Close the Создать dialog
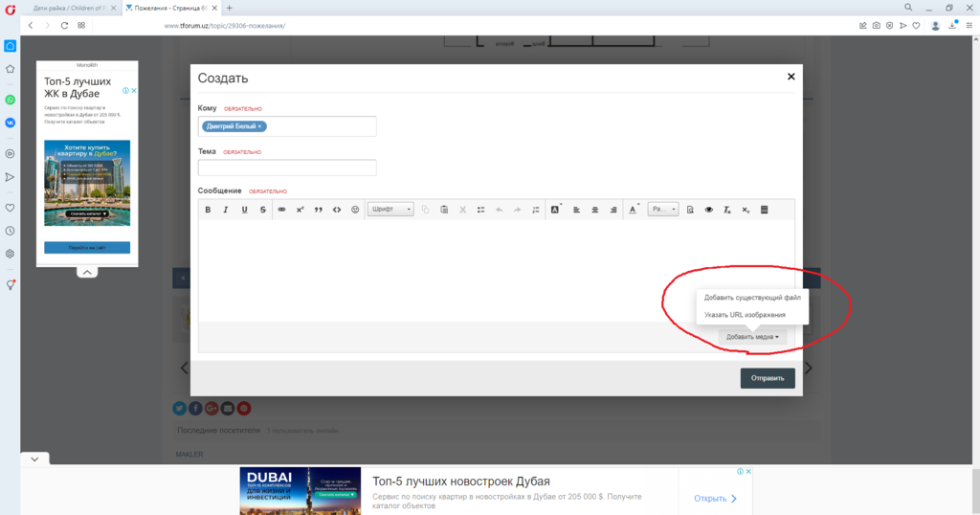This screenshot has height=515, width=980. click(791, 77)
